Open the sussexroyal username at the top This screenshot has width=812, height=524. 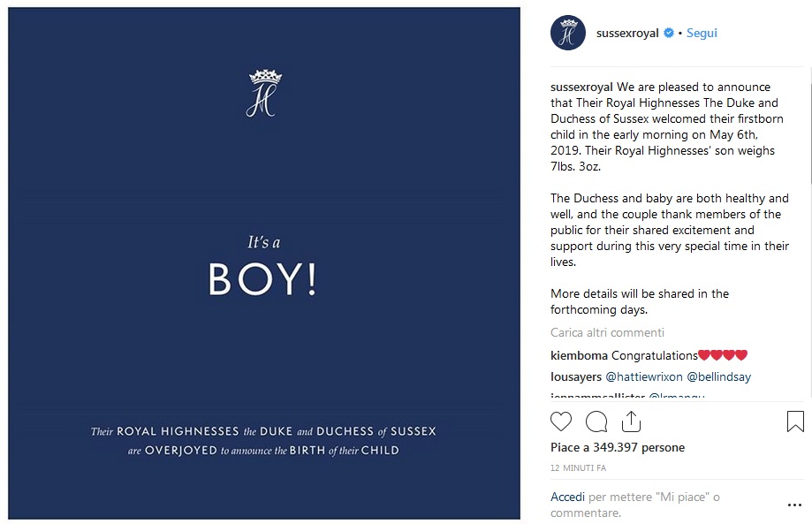point(628,32)
